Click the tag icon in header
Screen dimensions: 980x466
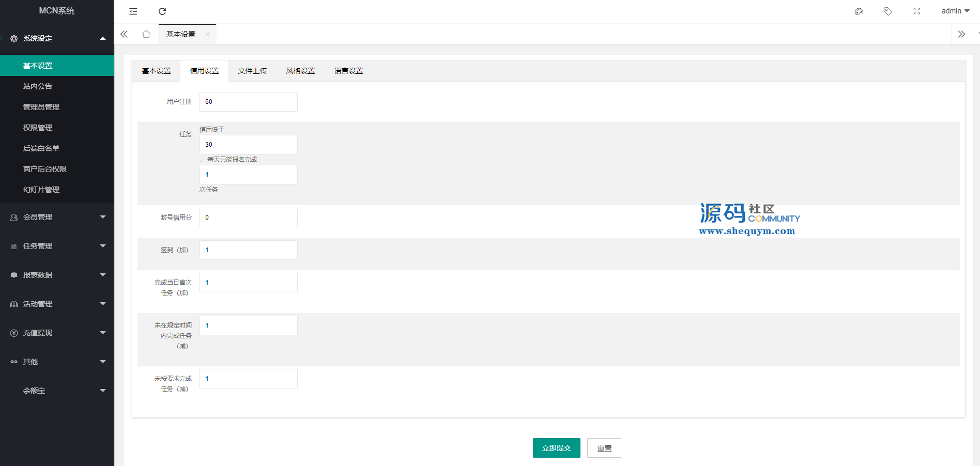coord(888,11)
